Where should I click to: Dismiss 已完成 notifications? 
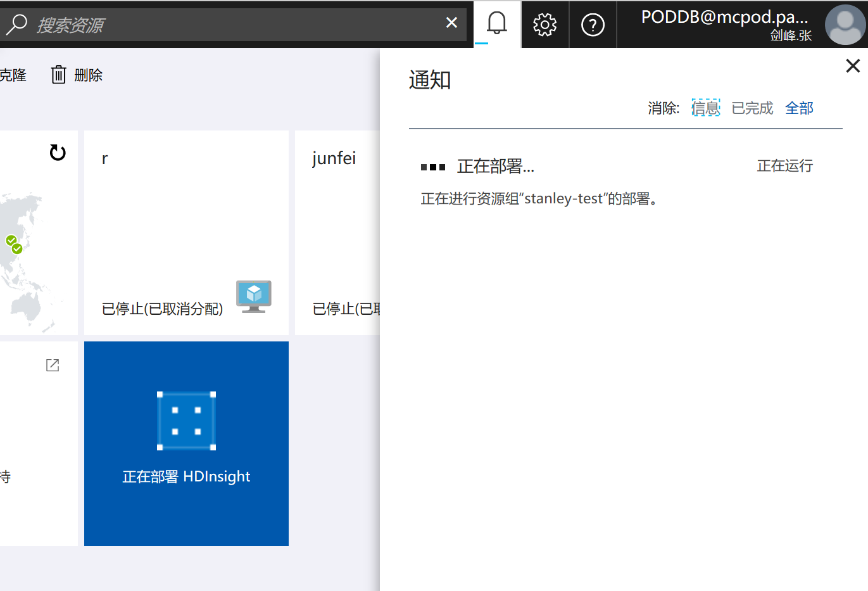point(752,108)
